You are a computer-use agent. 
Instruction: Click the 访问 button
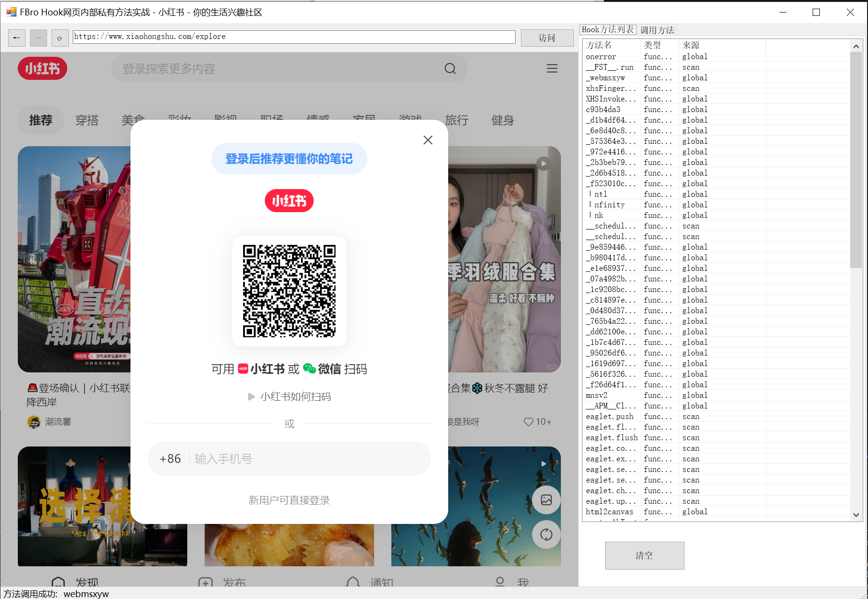pyautogui.click(x=547, y=38)
